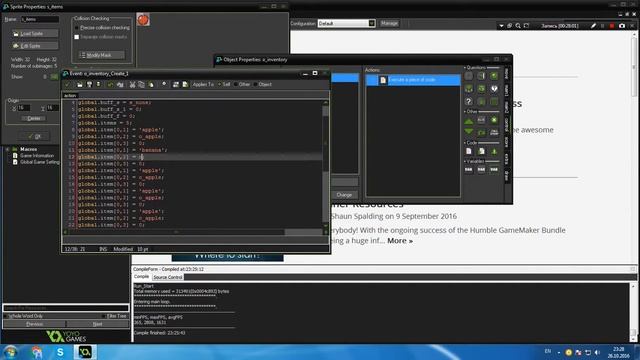Screen dimensions: 640x360
Task: Click the third VAR icon in the Variables section
Action: pos(494,169)
